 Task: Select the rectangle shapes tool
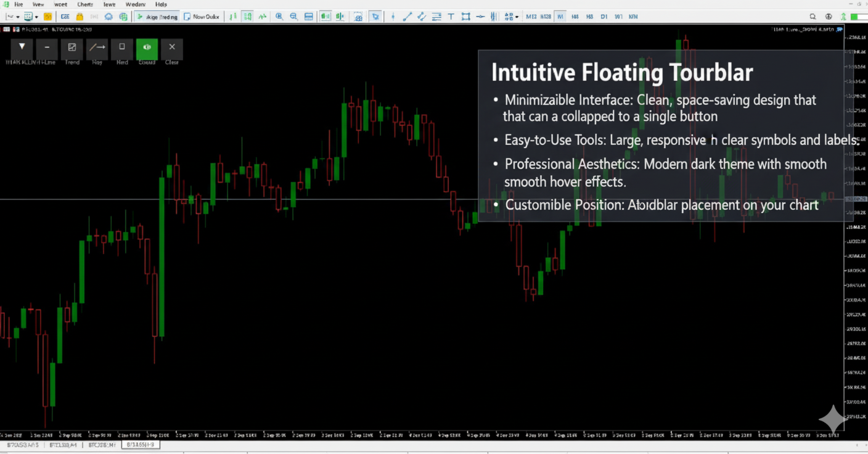[x=465, y=17]
